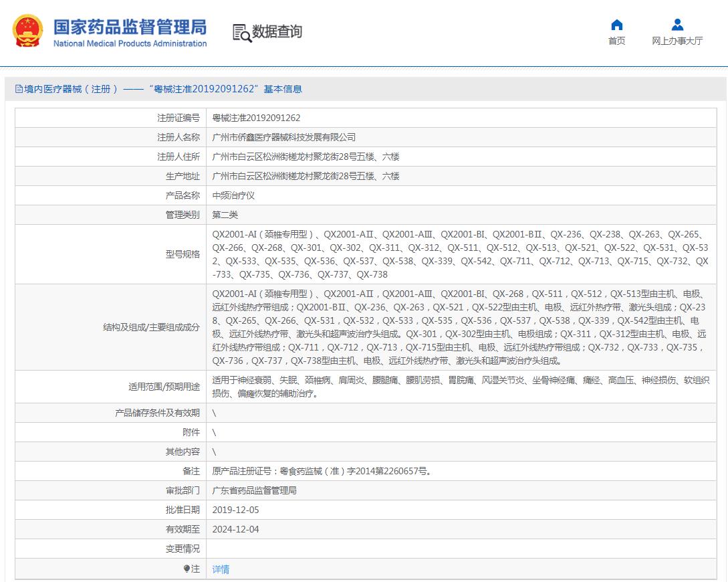The width and height of the screenshot is (728, 582).
Task: Click the national emblem logo
Action: coord(28,31)
